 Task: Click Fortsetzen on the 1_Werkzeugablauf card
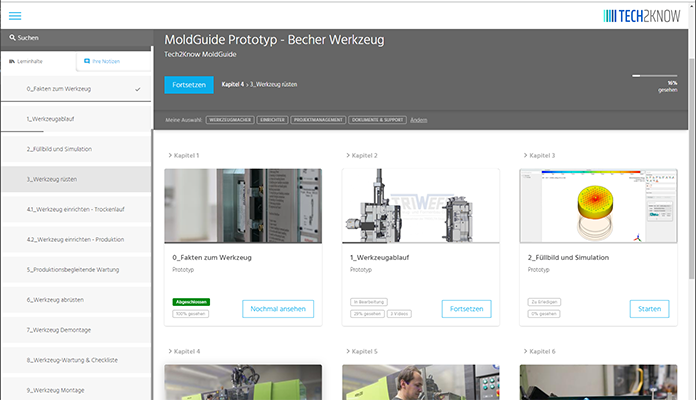(x=467, y=309)
